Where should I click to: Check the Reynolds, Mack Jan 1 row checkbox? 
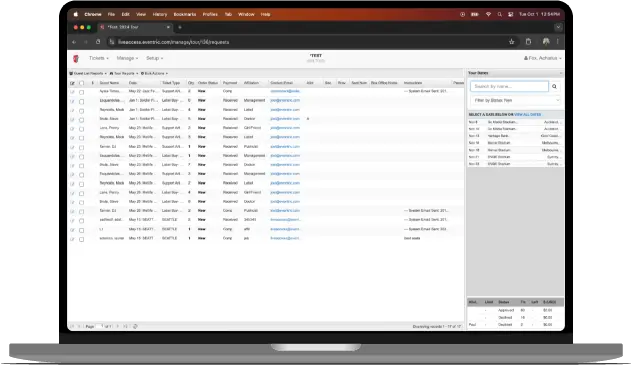click(81, 111)
